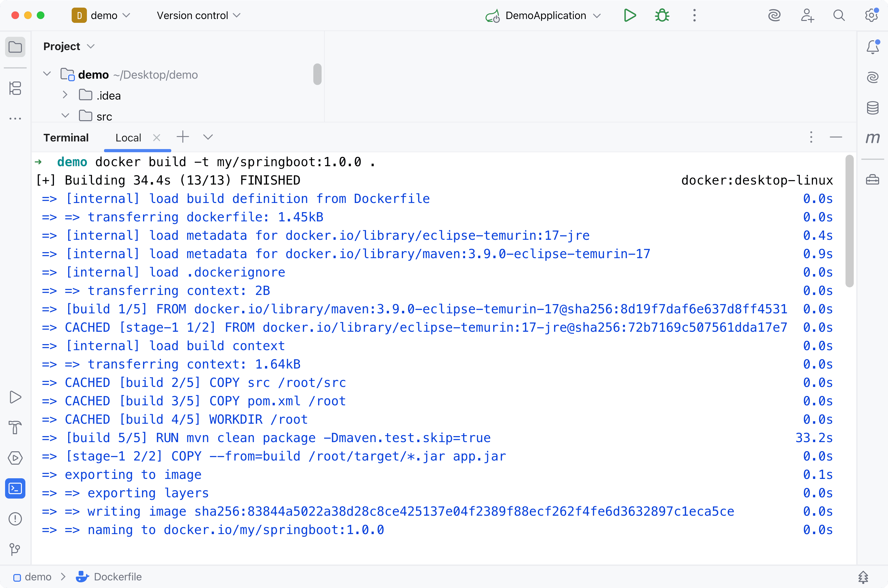Click Dockerfile in the bottom breadcrumb

[118, 577]
